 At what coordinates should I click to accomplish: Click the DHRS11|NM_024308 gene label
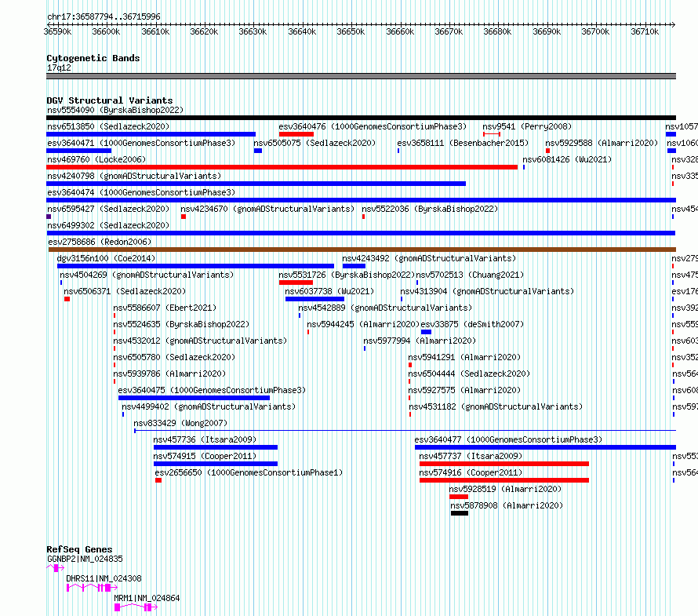(x=104, y=578)
